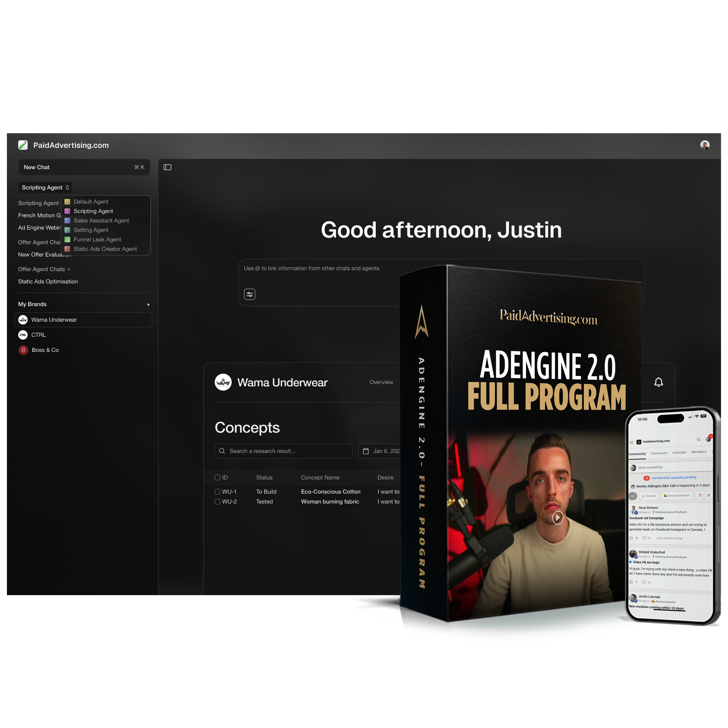Switch to the Overview tab

tap(381, 382)
